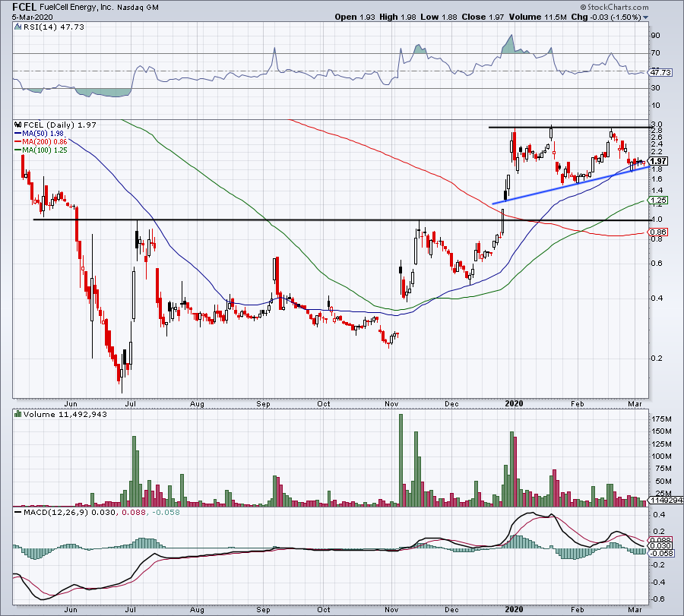Click the 0.088 MACD signal tag on right
Image resolution: width=684 pixels, height=616 pixels.
point(660,540)
